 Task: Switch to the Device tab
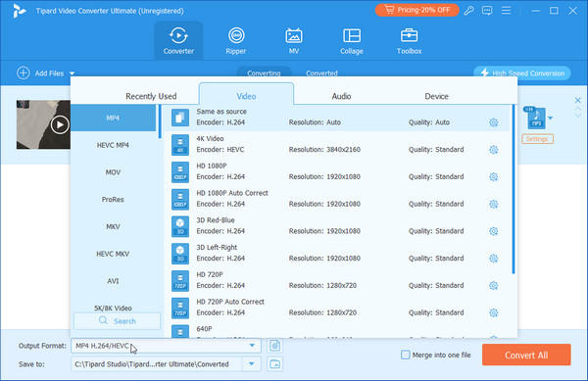tap(436, 96)
